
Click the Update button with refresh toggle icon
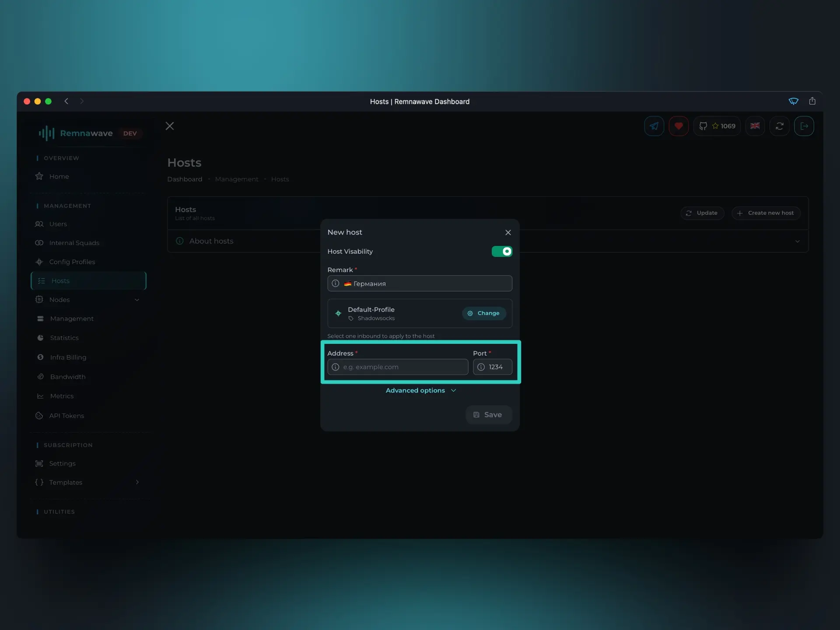[x=702, y=213]
